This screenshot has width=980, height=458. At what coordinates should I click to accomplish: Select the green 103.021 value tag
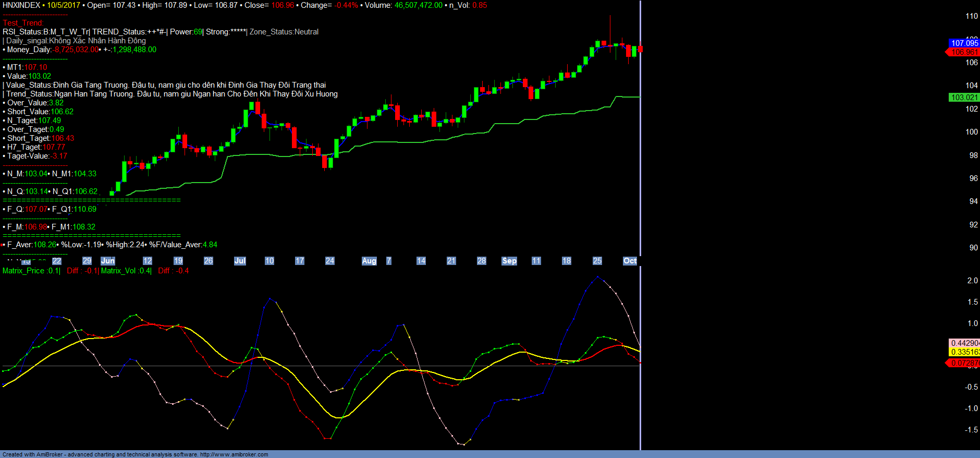pos(964,98)
